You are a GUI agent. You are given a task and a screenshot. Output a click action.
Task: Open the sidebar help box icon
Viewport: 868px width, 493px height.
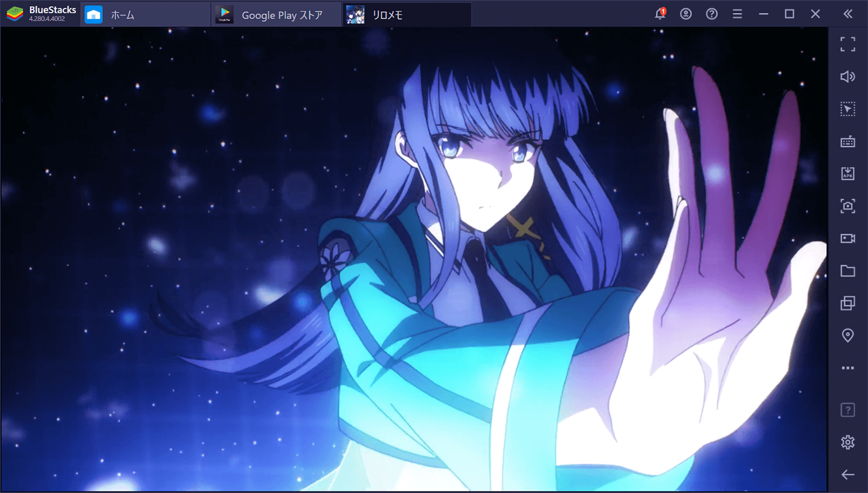coord(848,410)
